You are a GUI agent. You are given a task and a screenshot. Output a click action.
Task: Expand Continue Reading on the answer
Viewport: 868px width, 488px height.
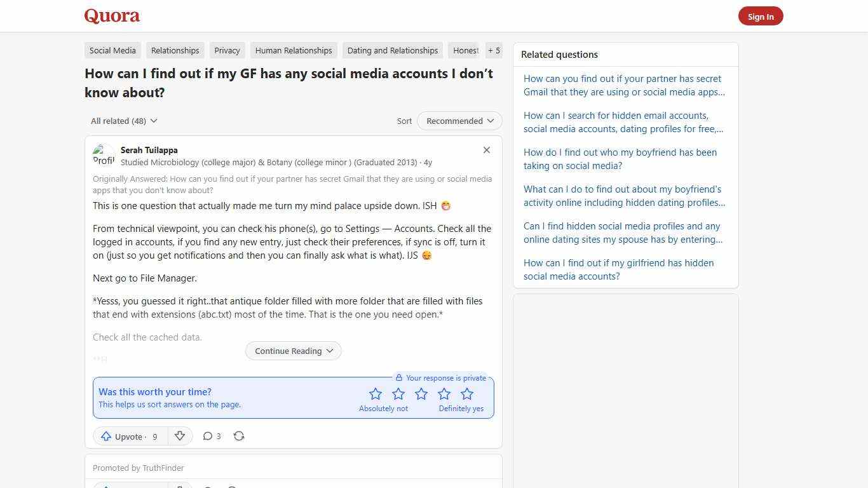(293, 351)
